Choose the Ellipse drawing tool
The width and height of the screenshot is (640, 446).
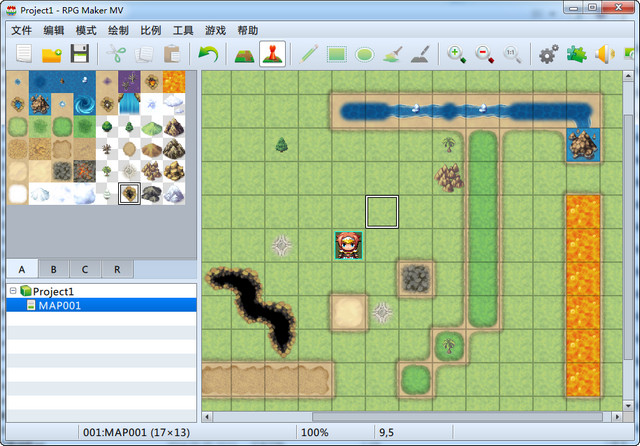point(365,54)
